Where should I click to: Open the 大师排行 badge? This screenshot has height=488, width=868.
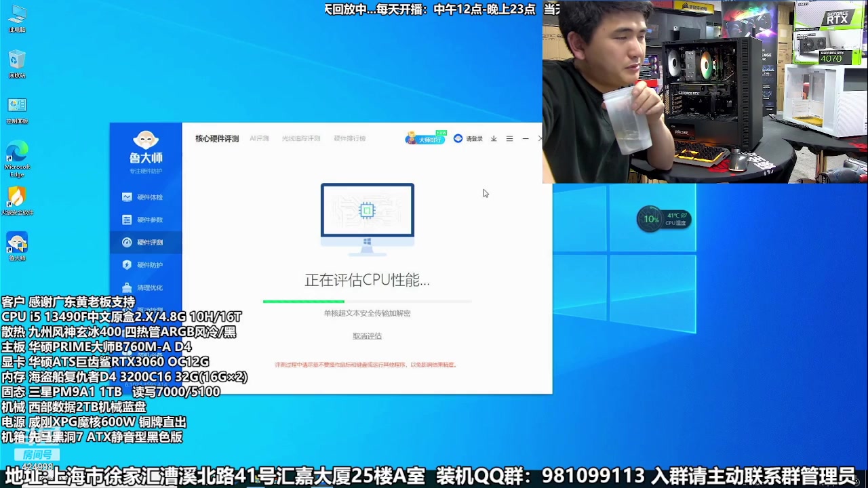pos(425,138)
